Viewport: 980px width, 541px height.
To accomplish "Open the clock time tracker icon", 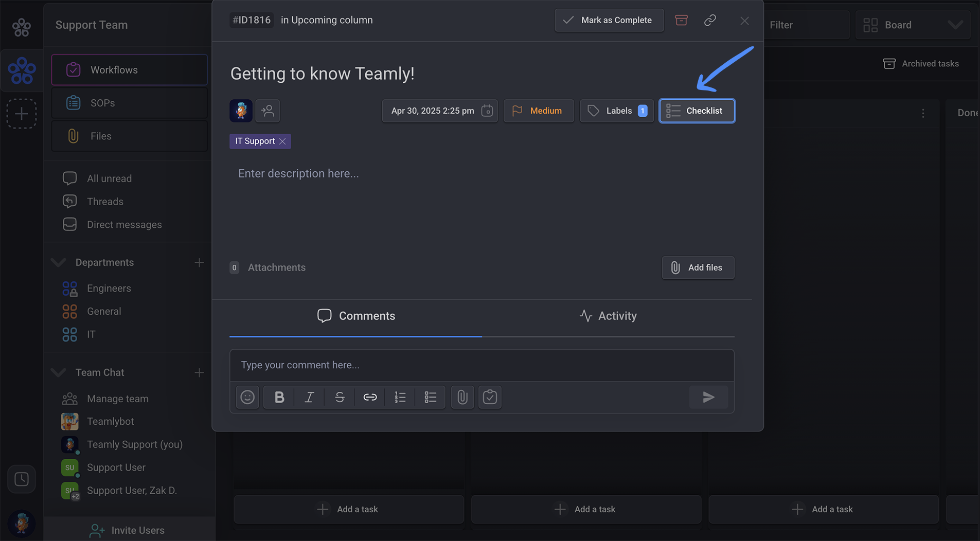I will coord(22,479).
